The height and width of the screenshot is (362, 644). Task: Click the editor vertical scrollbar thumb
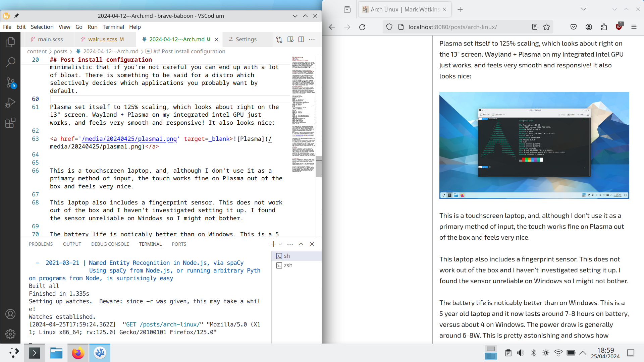pos(319,167)
